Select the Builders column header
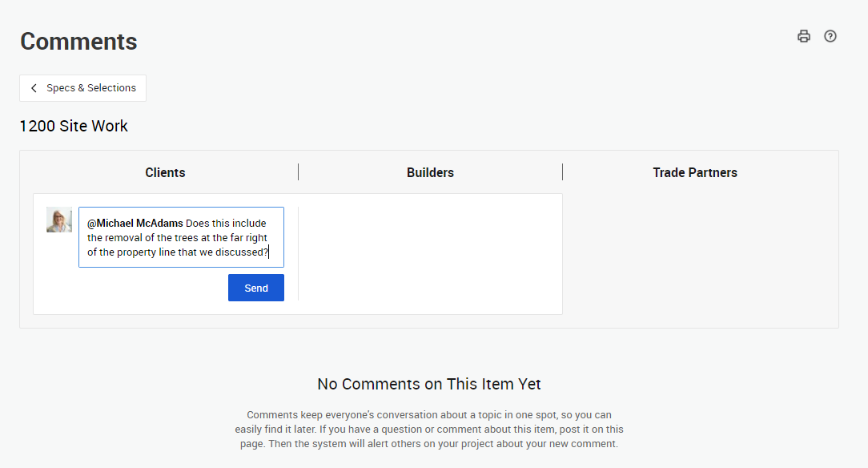868x468 pixels. [x=430, y=172]
